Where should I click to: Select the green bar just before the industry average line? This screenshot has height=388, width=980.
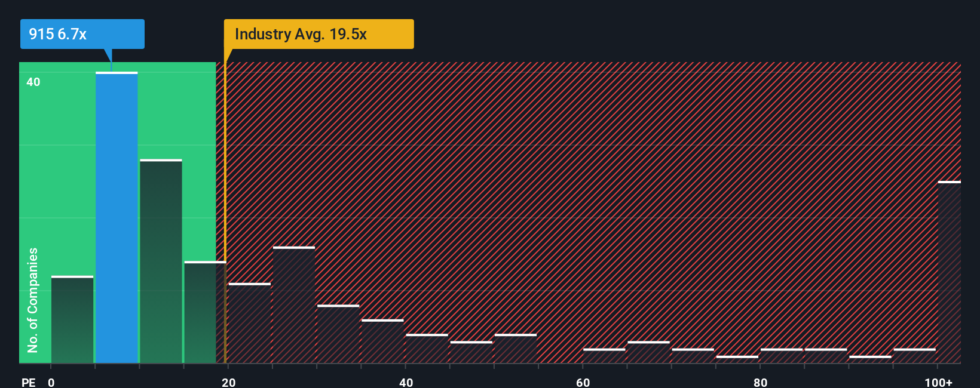205,312
